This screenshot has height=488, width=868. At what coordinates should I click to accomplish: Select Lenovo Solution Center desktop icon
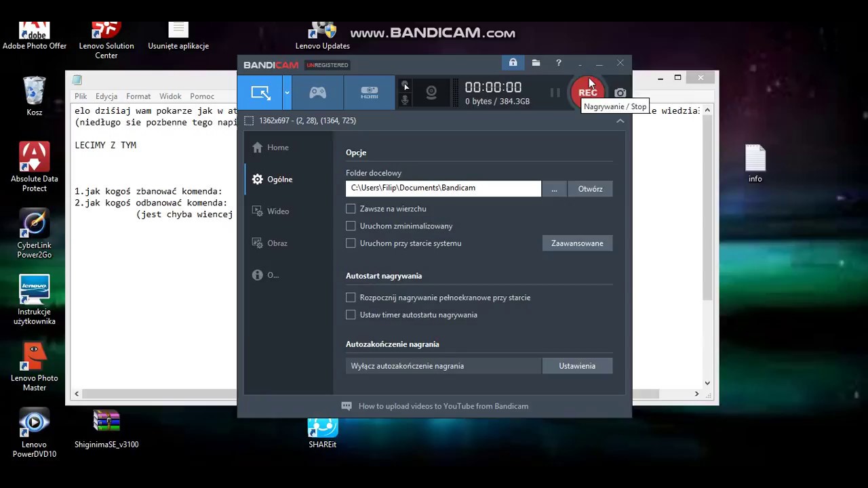pyautogui.click(x=106, y=41)
